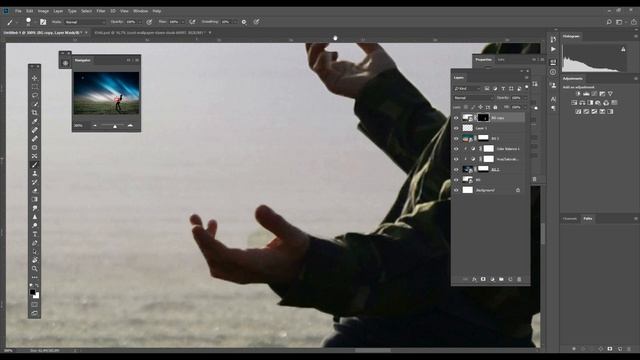Select the Hand tool
The image size is (640, 360).
point(35,260)
